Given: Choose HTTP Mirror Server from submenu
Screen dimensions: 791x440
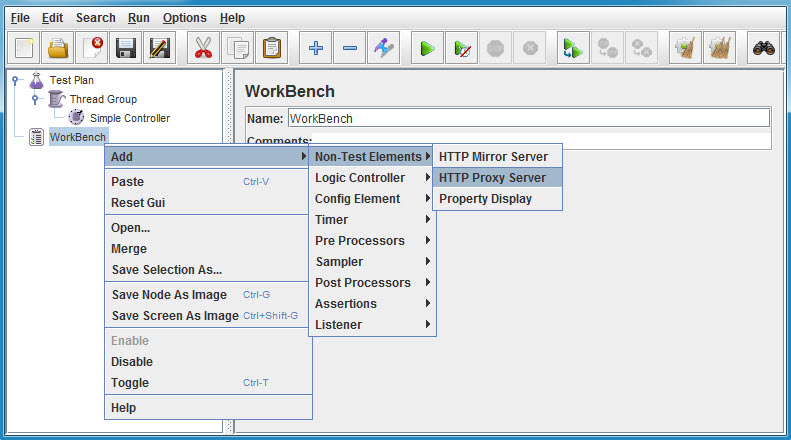Looking at the screenshot, I should [x=497, y=156].
